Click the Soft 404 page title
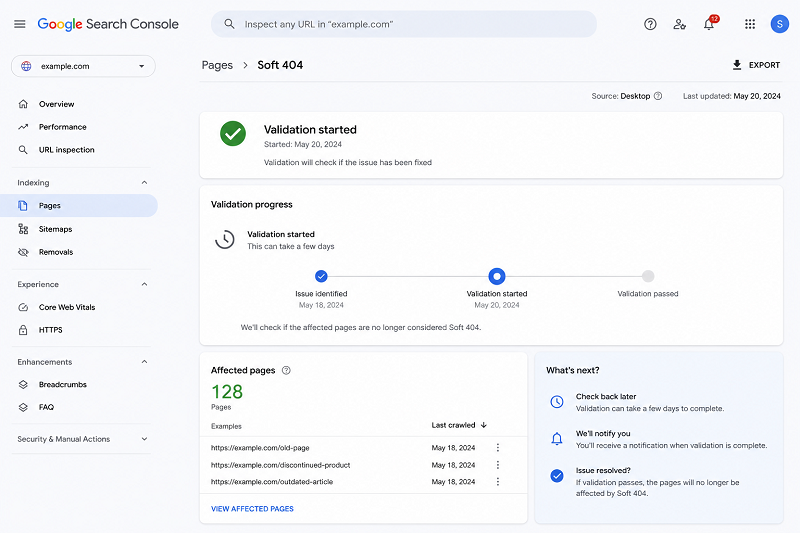The width and height of the screenshot is (800, 533). [x=280, y=65]
